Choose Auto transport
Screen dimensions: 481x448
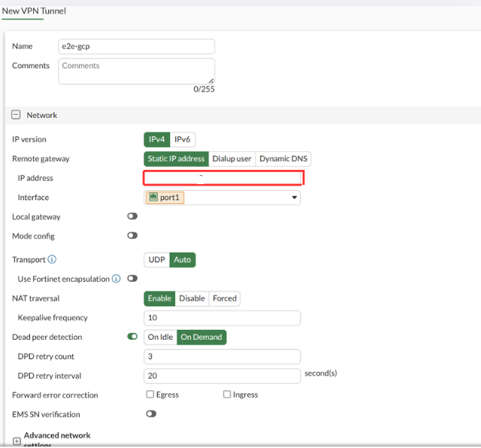pyautogui.click(x=183, y=260)
